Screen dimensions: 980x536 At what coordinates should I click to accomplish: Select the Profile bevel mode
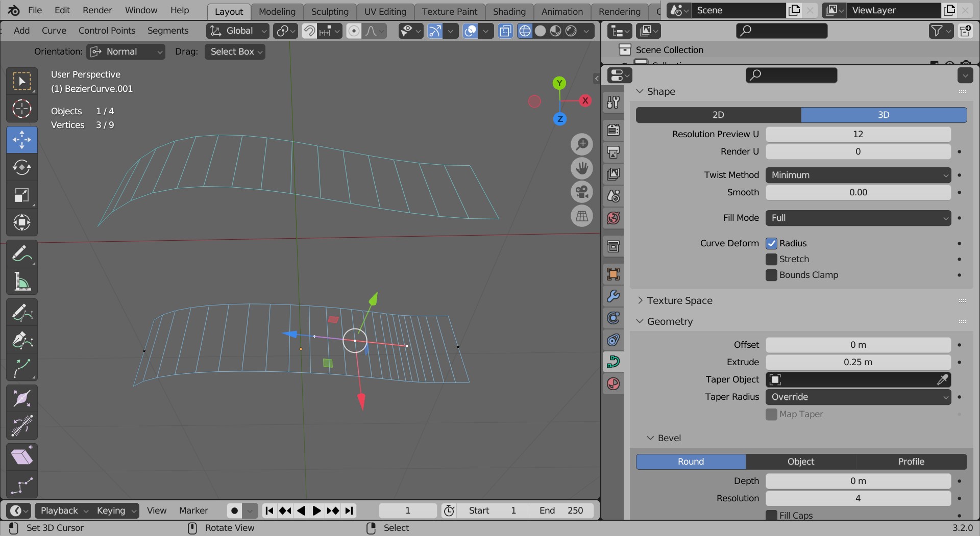[x=911, y=462]
